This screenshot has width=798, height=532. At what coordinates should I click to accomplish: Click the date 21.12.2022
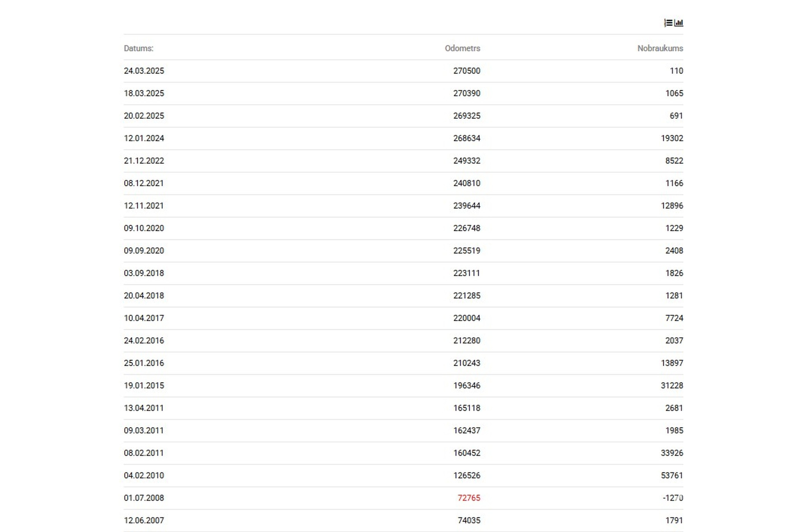144,160
